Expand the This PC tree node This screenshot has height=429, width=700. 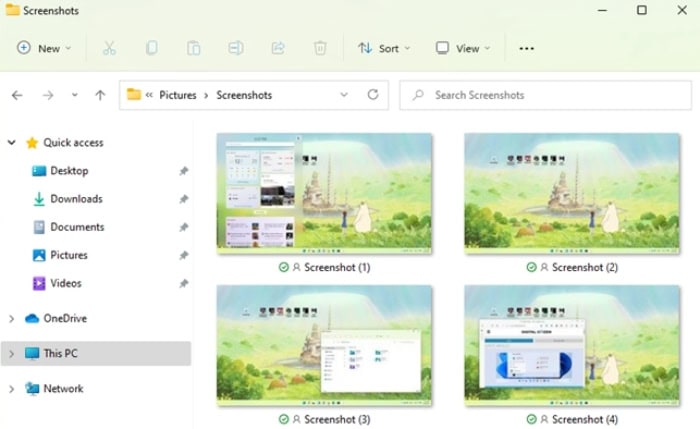[12, 354]
